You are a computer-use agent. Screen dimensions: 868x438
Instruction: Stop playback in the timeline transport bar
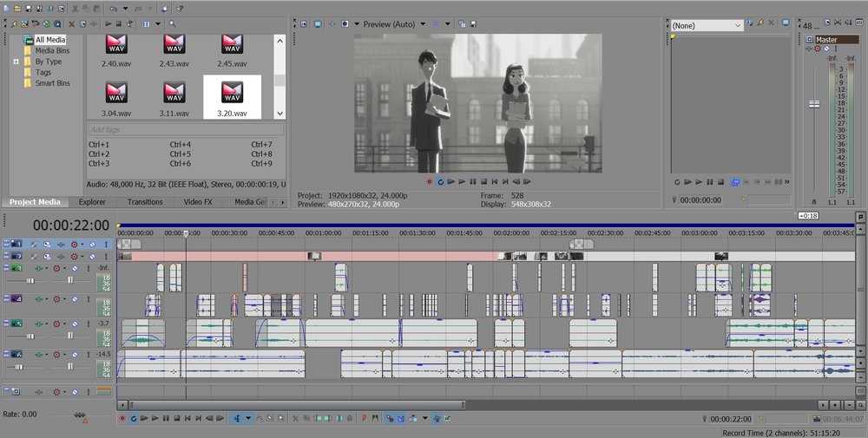(177, 419)
